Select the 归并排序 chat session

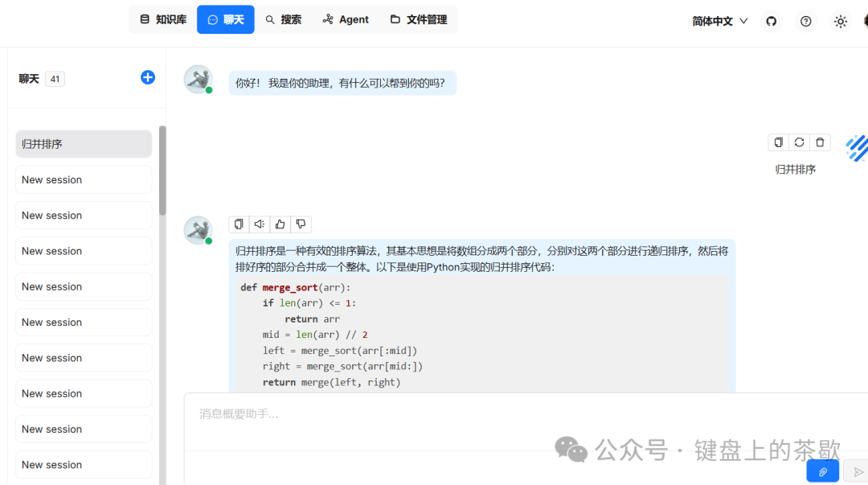point(84,144)
